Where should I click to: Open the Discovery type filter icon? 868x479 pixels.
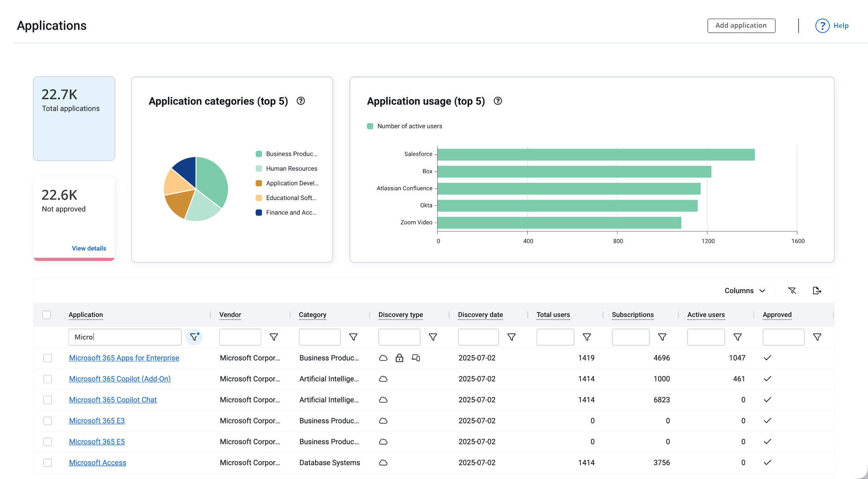(433, 337)
